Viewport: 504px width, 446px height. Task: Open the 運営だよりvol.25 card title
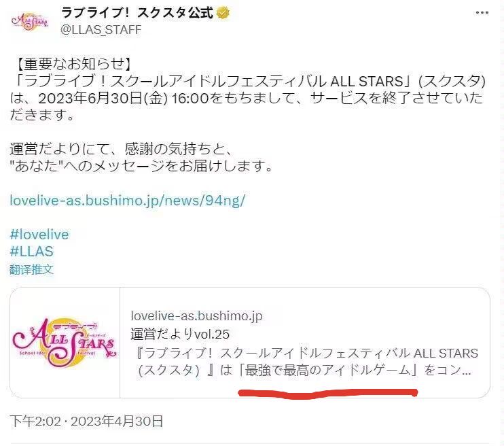(180, 334)
